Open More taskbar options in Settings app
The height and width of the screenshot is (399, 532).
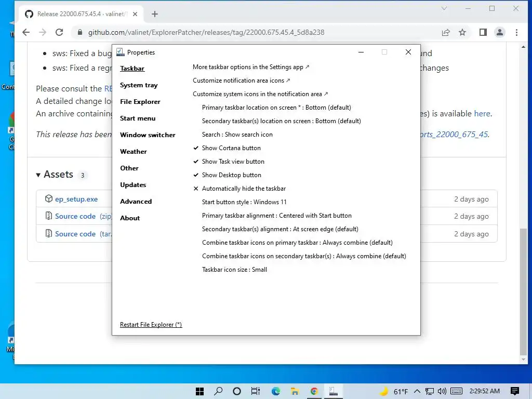pyautogui.click(x=251, y=67)
